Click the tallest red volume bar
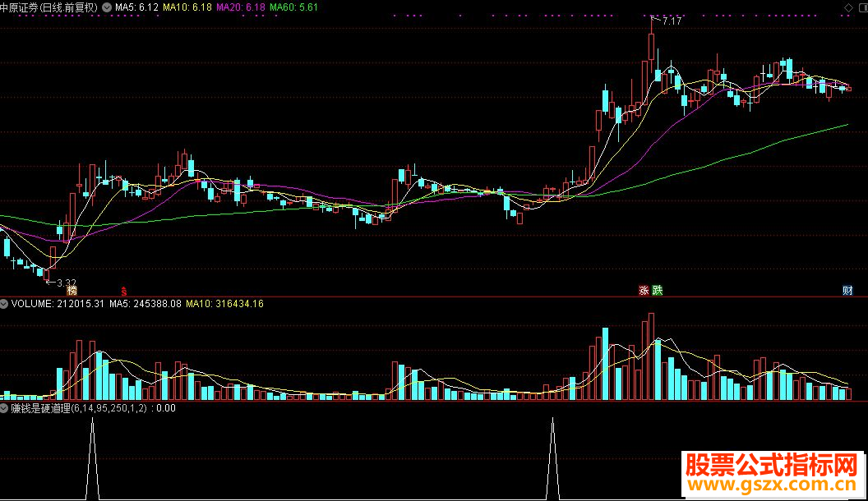This screenshot has height=501, width=868. (651, 356)
